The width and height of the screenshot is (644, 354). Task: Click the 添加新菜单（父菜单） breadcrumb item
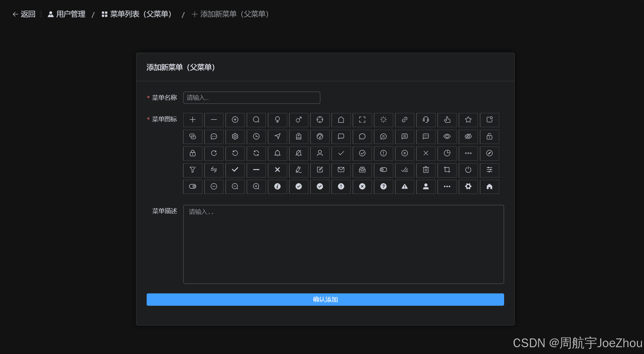(x=230, y=14)
